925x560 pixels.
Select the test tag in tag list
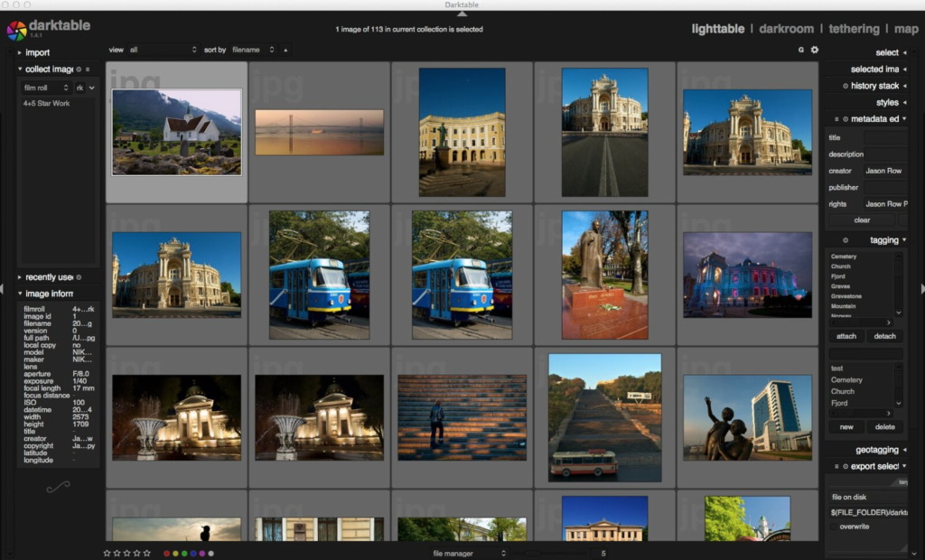click(x=836, y=369)
